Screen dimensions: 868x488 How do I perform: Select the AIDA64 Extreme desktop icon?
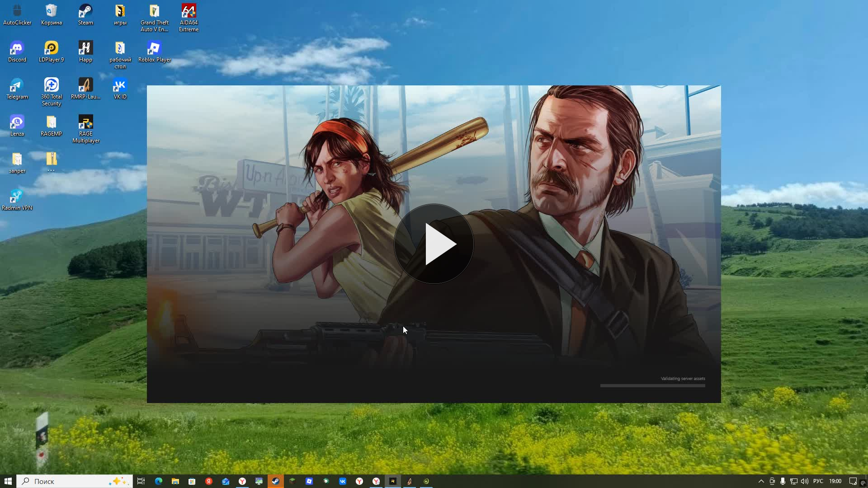[189, 18]
